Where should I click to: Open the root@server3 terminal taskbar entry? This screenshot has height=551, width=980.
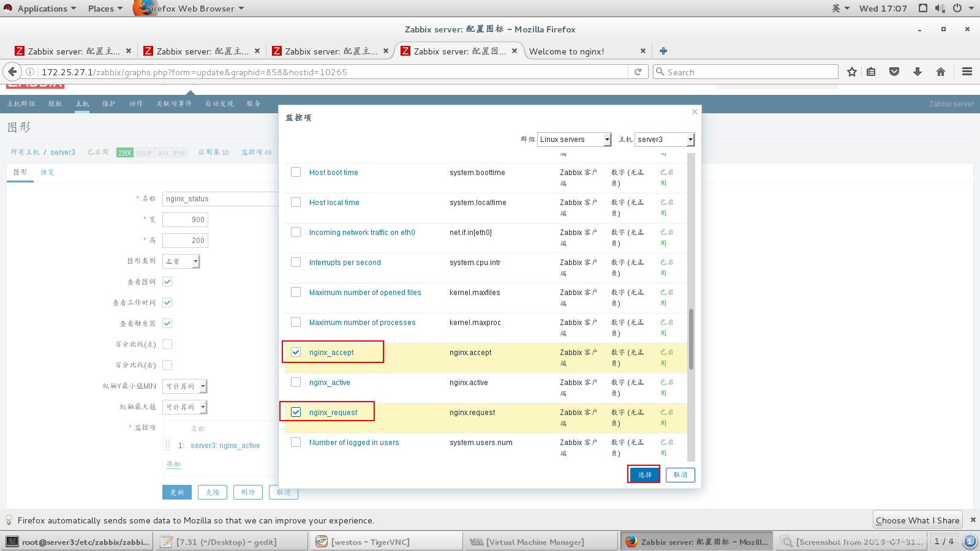tap(78, 542)
